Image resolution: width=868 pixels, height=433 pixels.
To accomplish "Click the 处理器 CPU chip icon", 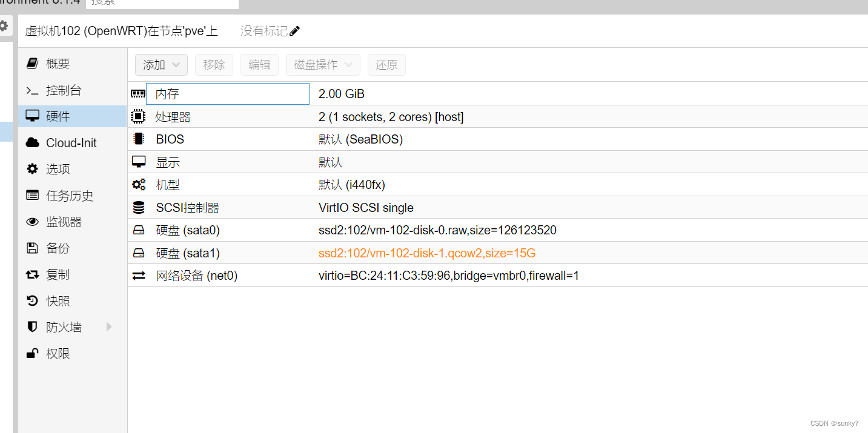I will [x=138, y=116].
